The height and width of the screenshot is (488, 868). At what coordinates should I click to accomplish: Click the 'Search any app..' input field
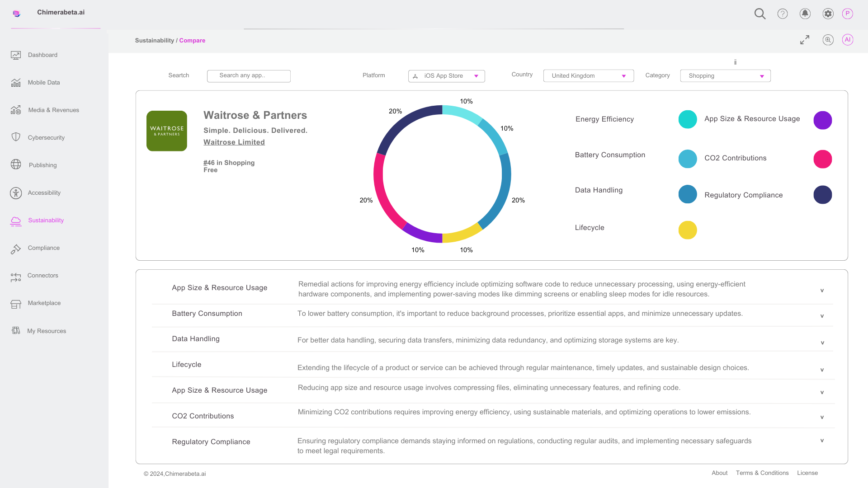(249, 76)
